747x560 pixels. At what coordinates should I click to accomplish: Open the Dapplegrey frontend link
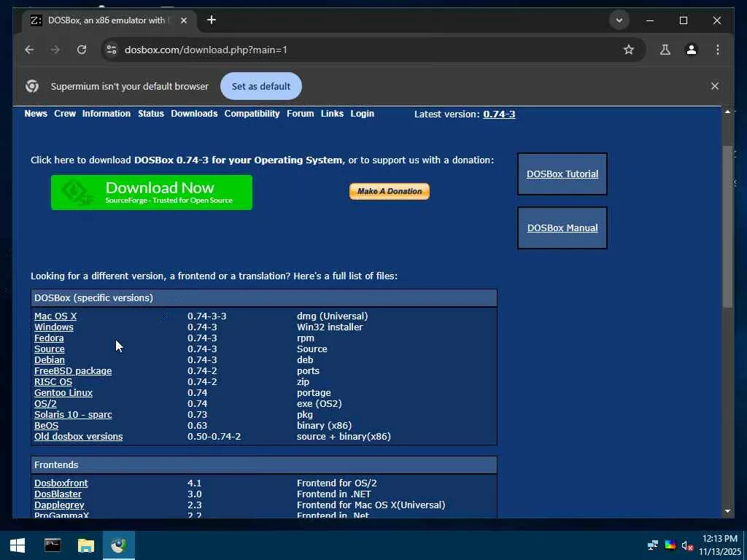pos(59,505)
